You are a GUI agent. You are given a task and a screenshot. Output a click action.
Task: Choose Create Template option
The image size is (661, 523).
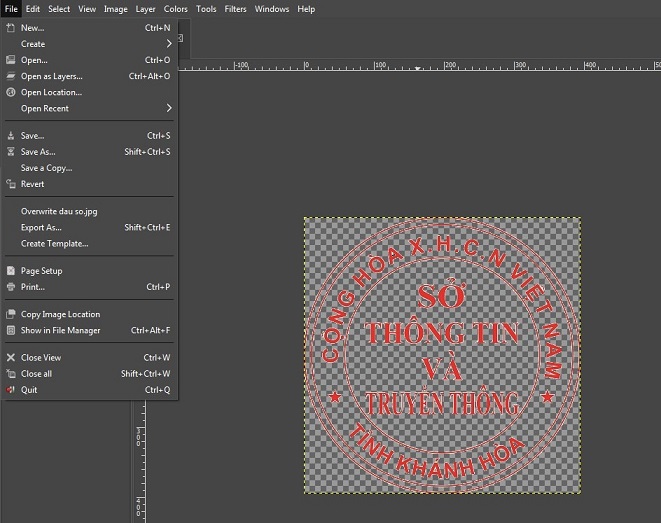coord(54,243)
